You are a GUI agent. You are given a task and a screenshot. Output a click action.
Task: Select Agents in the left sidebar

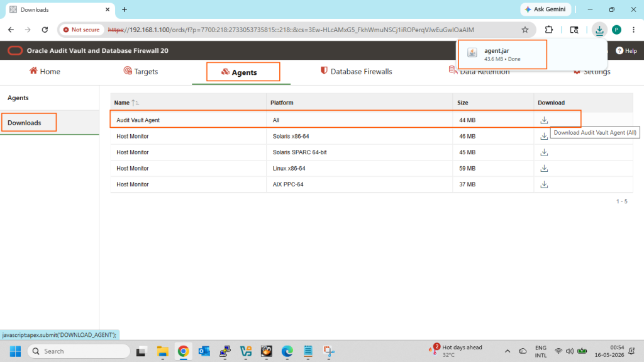tap(18, 98)
